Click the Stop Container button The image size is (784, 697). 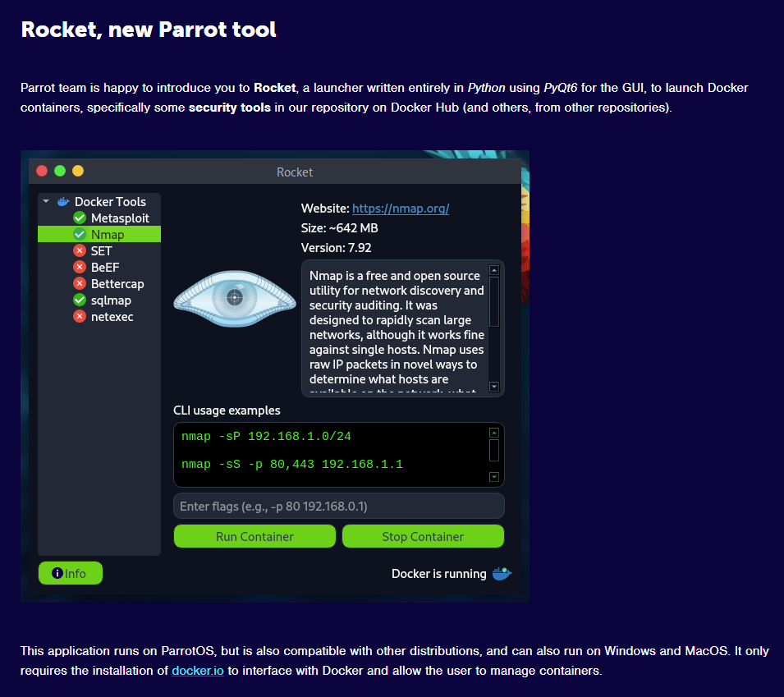point(423,536)
